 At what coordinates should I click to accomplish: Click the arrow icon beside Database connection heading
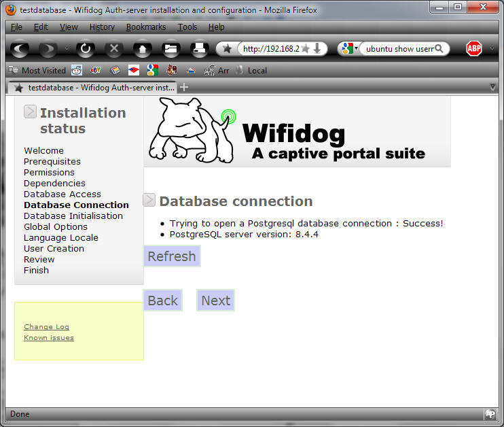click(x=149, y=200)
